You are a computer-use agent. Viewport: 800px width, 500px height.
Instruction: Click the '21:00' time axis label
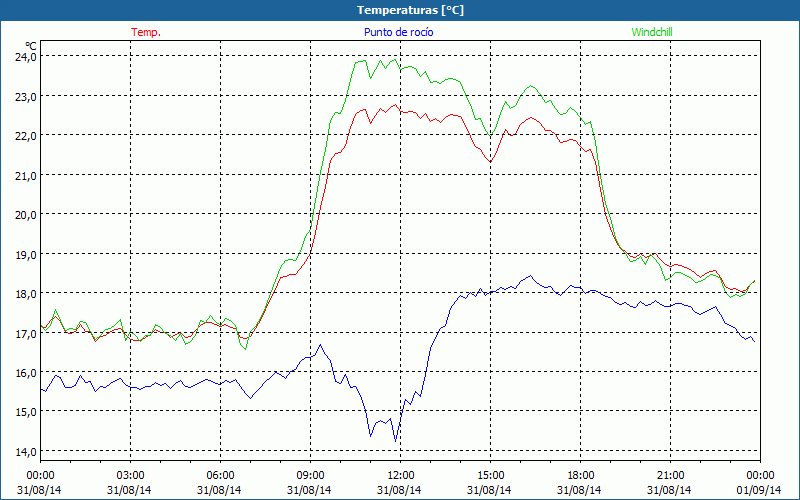670,476
